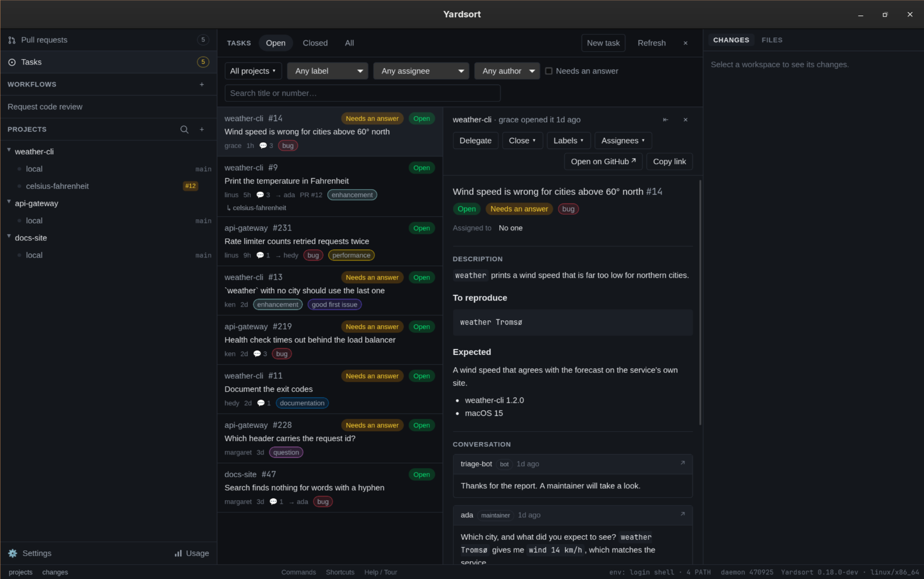Click the task detail scrollbar
924x579 pixels.
point(700,303)
